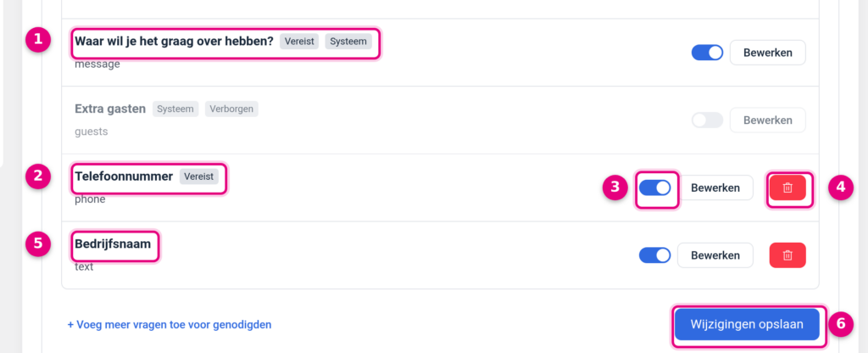Click the 'Waar wil je het graag over hebben?' title
Screen dimensions: 868x353
tap(174, 41)
